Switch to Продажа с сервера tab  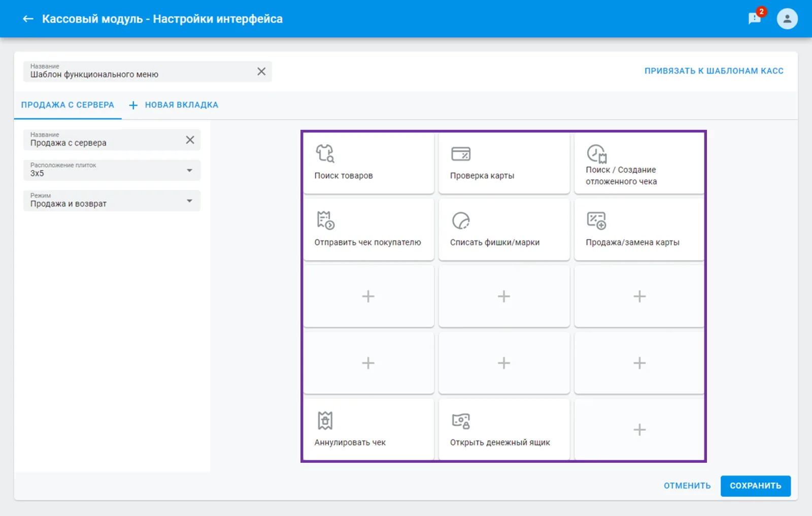point(67,105)
